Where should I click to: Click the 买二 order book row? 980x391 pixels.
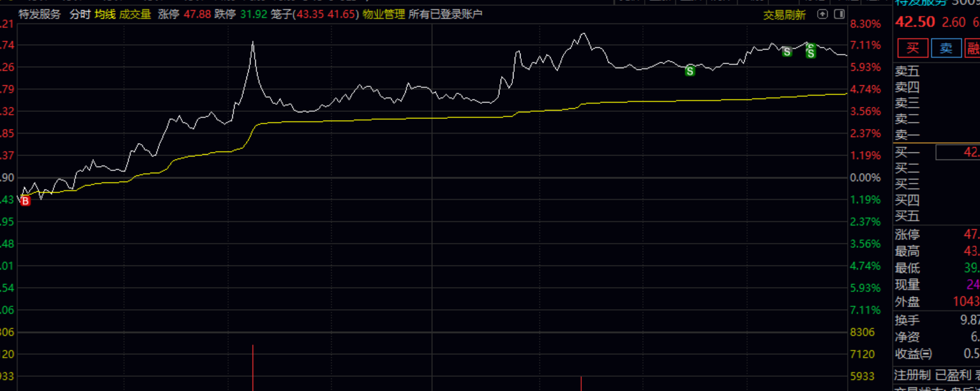coord(936,168)
